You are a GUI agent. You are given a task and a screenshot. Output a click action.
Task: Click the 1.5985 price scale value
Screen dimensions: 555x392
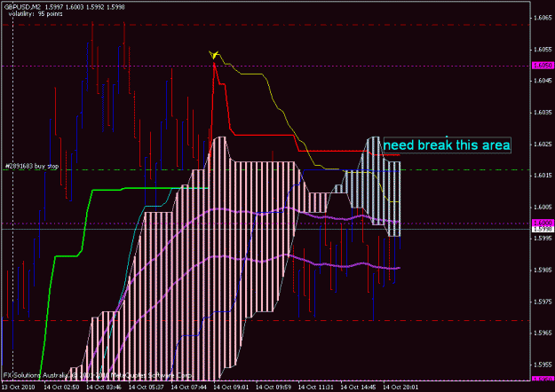click(x=543, y=270)
